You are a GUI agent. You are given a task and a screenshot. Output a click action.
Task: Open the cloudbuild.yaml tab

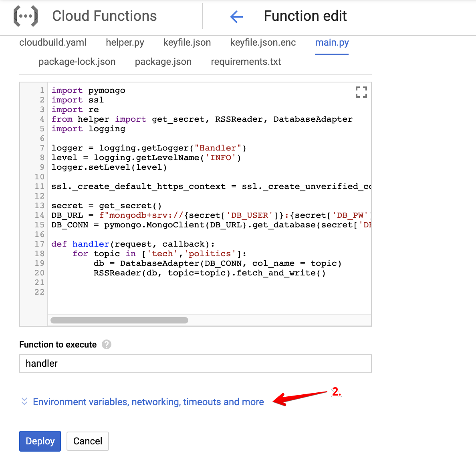(x=53, y=42)
